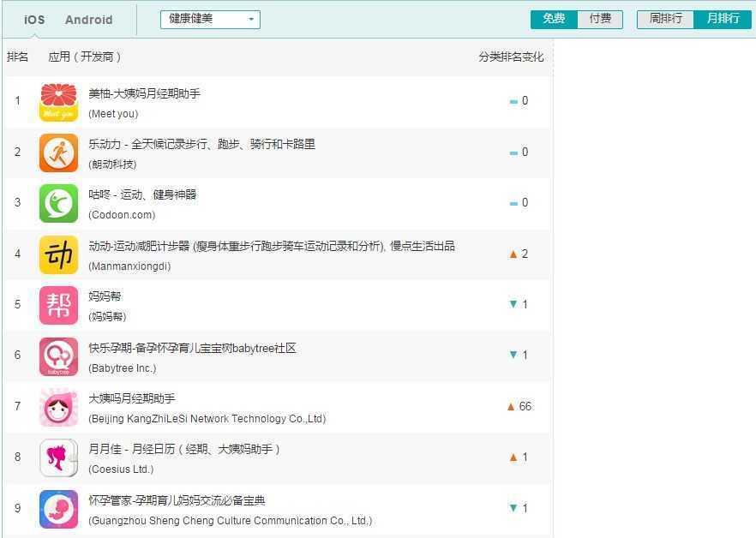
Task: Switch to the iOS tab
Action: coord(34,20)
